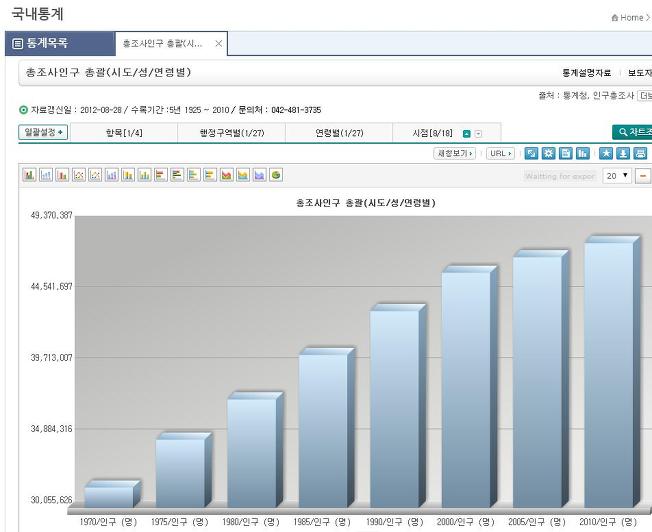Viewport: 652px width, 532px height.
Task: Click the 1975/인구 (명) axis label
Action: click(179, 522)
